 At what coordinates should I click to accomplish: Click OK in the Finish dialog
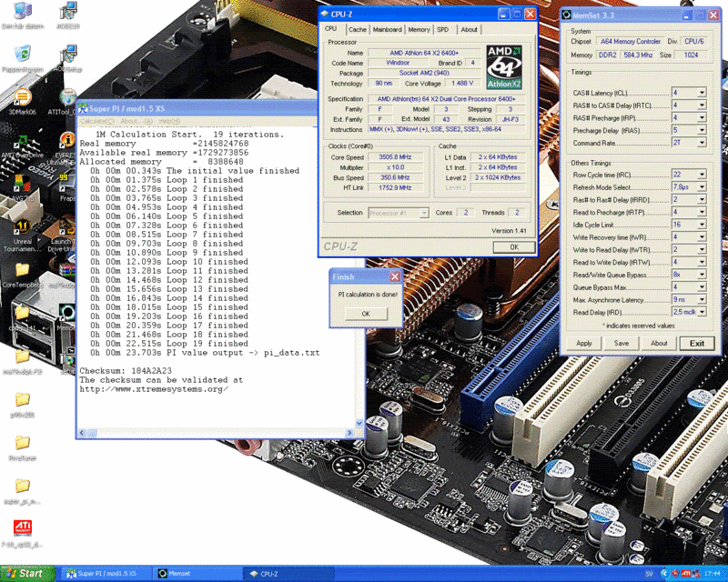[x=366, y=313]
